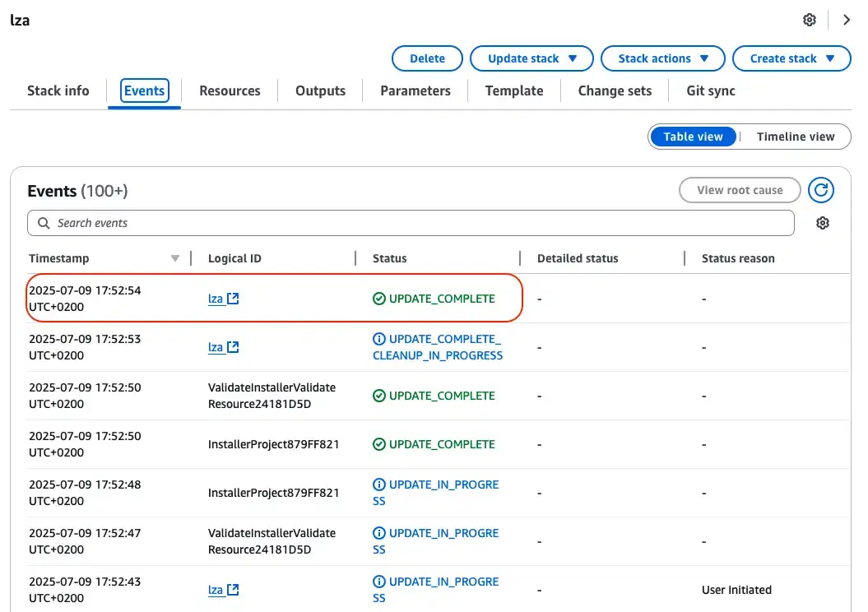Open the Stack actions dropdown
The height and width of the screenshot is (612, 868).
point(662,58)
